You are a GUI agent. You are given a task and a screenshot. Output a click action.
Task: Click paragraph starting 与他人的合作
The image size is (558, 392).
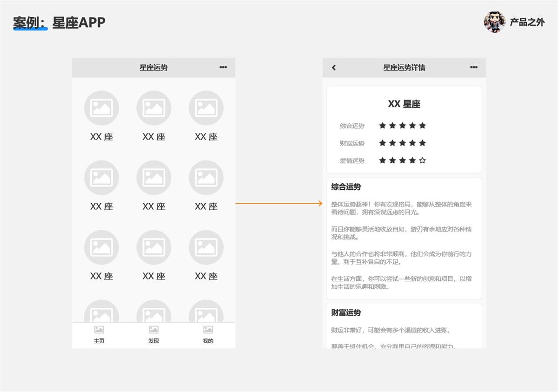402,258
